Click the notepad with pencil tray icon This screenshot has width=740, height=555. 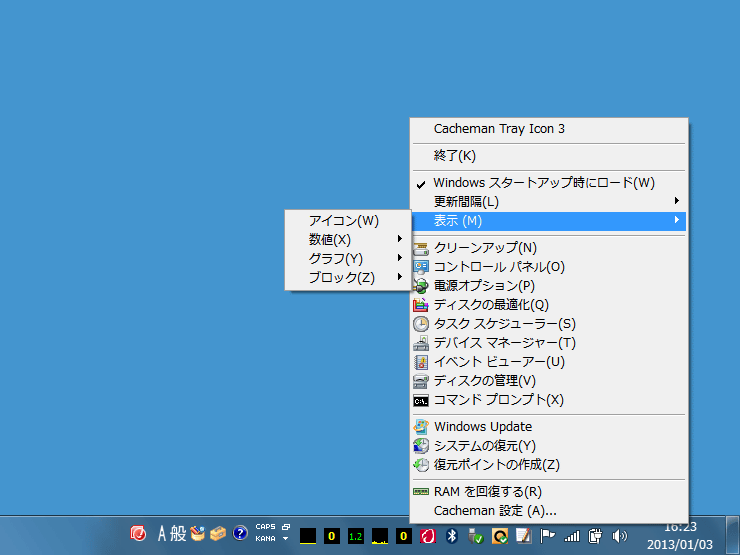coord(523,536)
